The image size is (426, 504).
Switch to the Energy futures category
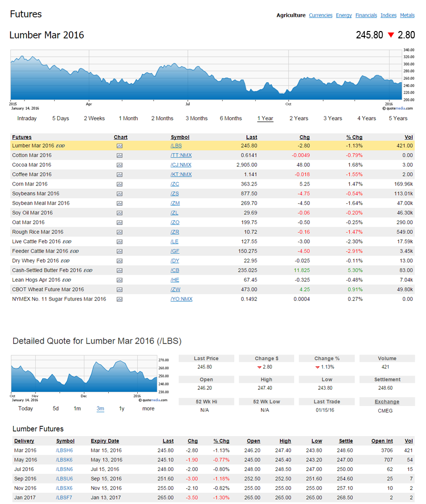343,15
